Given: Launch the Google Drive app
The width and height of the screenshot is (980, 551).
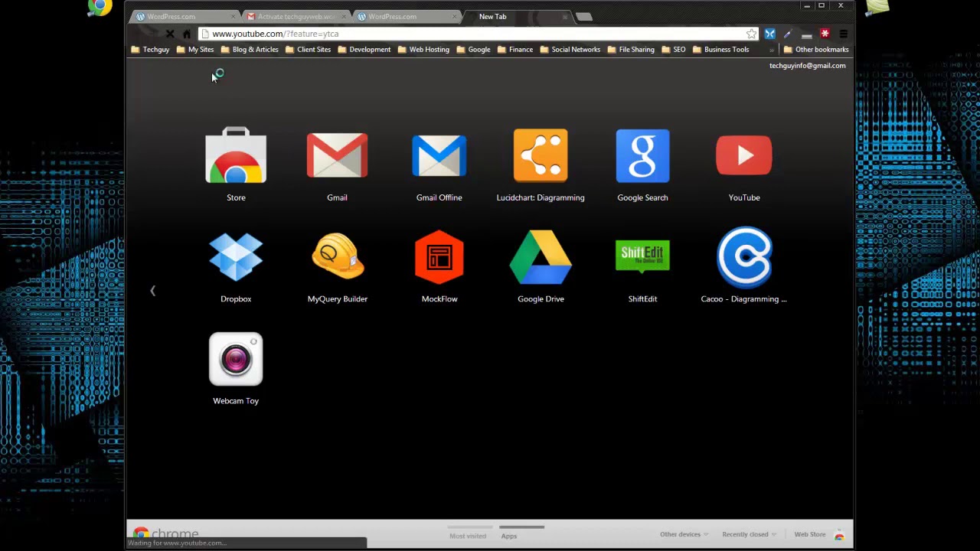Looking at the screenshot, I should 541,257.
